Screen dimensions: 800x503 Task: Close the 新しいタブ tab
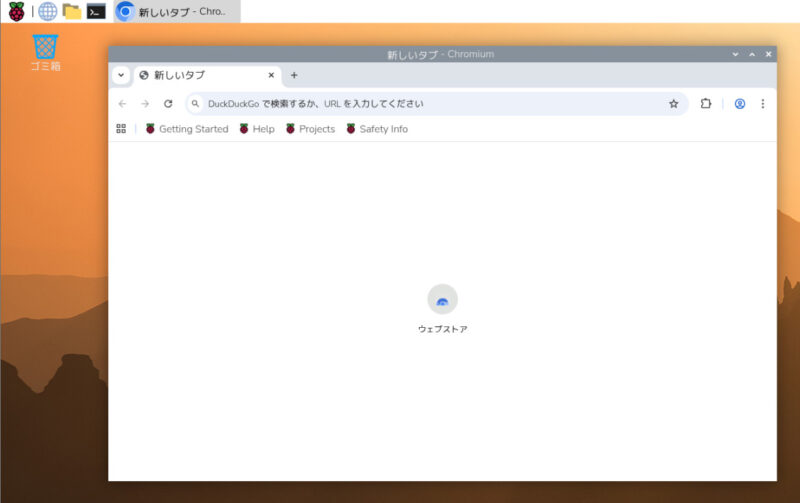point(271,75)
